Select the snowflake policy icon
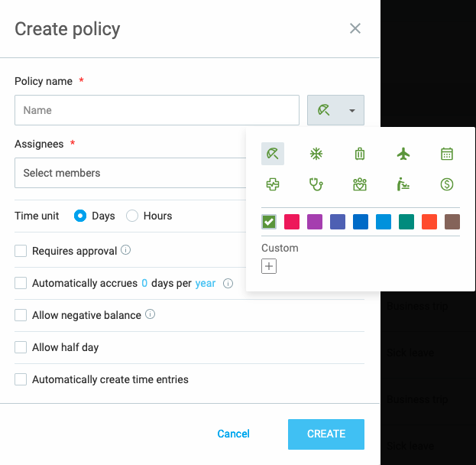 click(316, 154)
